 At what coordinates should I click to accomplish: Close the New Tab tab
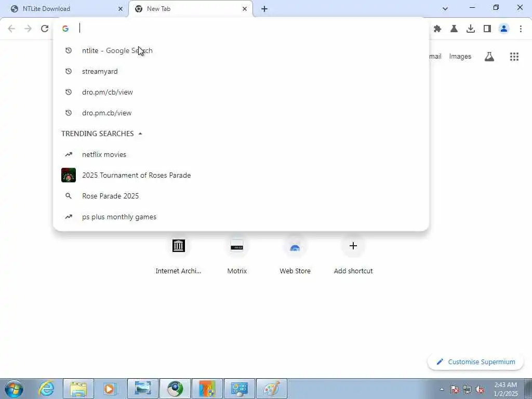tap(245, 9)
